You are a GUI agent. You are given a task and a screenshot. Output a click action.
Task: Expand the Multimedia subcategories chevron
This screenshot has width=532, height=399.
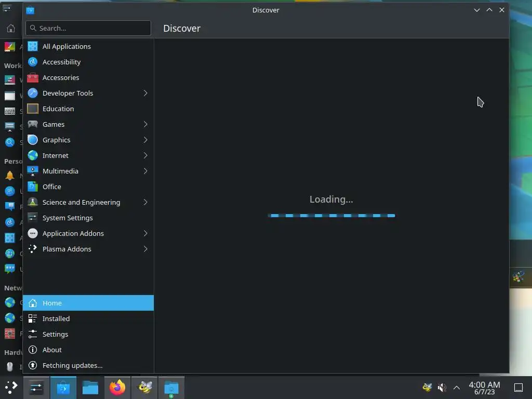point(145,171)
